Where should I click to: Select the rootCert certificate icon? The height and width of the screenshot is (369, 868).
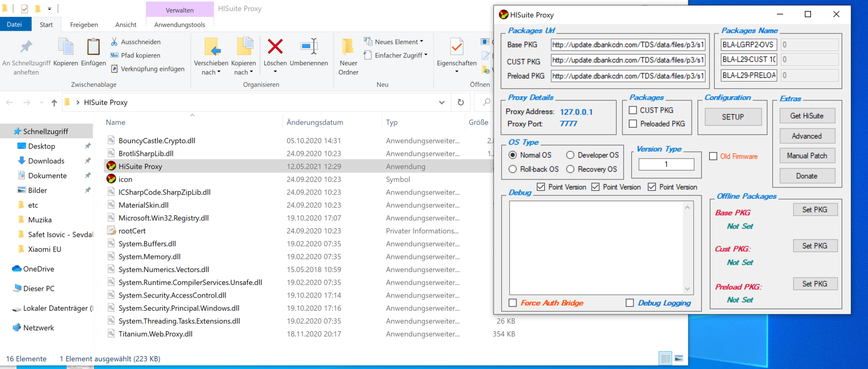[x=111, y=231]
